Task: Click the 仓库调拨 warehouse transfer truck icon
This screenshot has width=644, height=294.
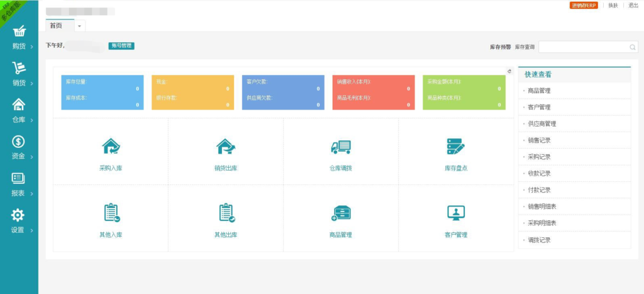Action: [340, 147]
